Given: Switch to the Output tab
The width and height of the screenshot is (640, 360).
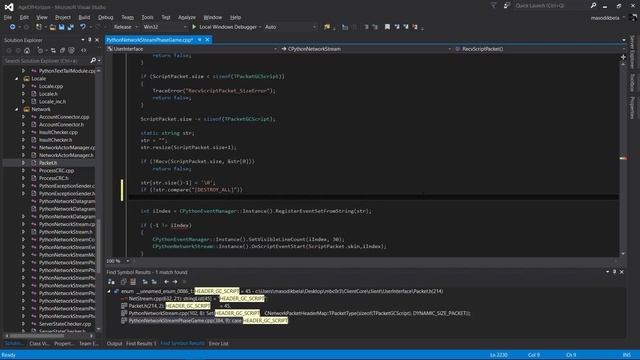Looking at the screenshot, I should point(114,344).
